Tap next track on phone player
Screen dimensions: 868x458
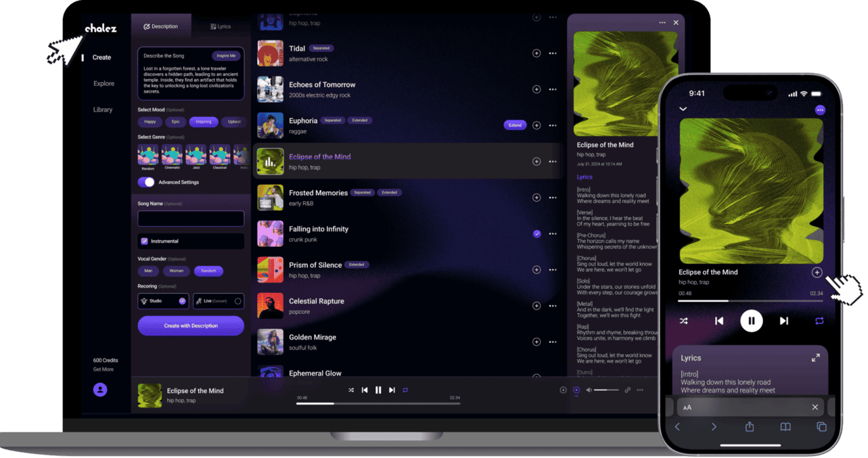point(784,321)
